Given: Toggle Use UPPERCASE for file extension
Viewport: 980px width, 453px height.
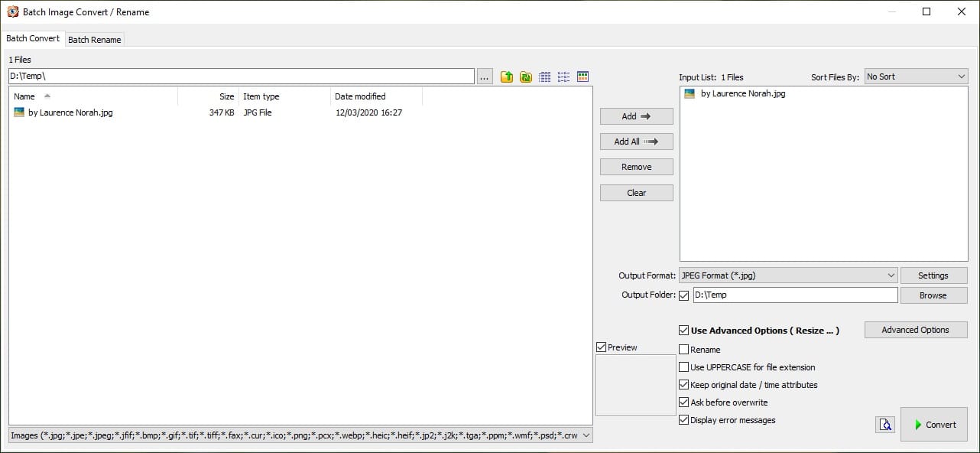Looking at the screenshot, I should point(683,367).
